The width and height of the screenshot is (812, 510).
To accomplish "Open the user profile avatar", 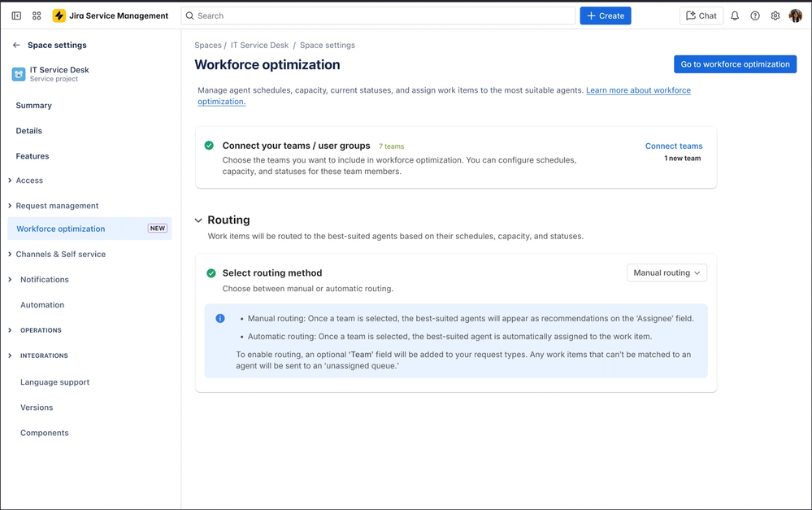I will (x=796, y=15).
